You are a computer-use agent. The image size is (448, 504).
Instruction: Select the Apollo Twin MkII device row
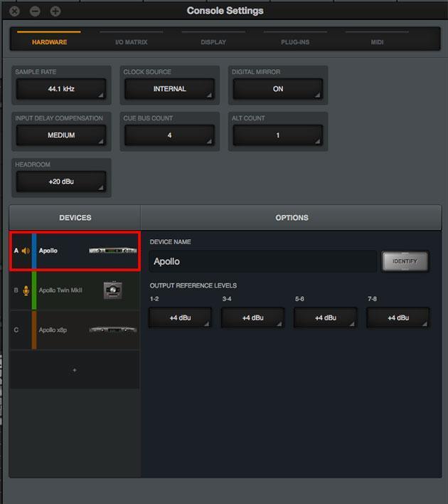click(75, 290)
